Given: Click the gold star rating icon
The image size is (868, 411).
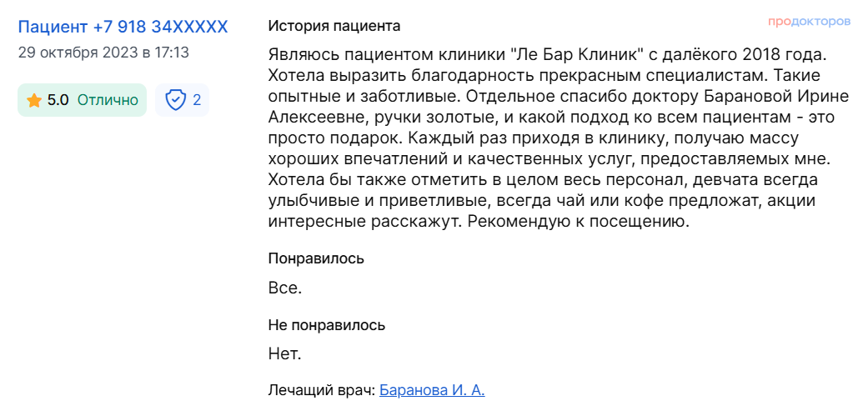Looking at the screenshot, I should click(x=34, y=101).
